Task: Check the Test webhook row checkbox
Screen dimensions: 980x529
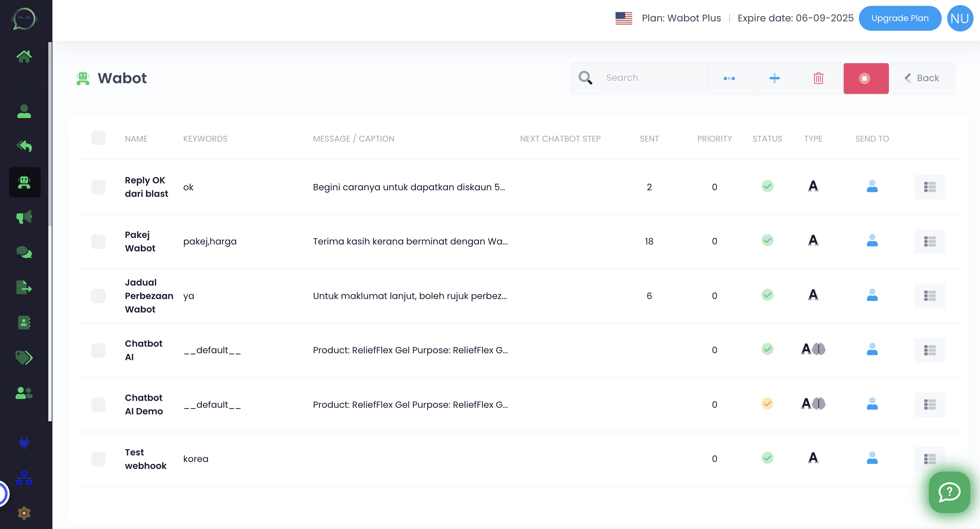Action: tap(98, 459)
